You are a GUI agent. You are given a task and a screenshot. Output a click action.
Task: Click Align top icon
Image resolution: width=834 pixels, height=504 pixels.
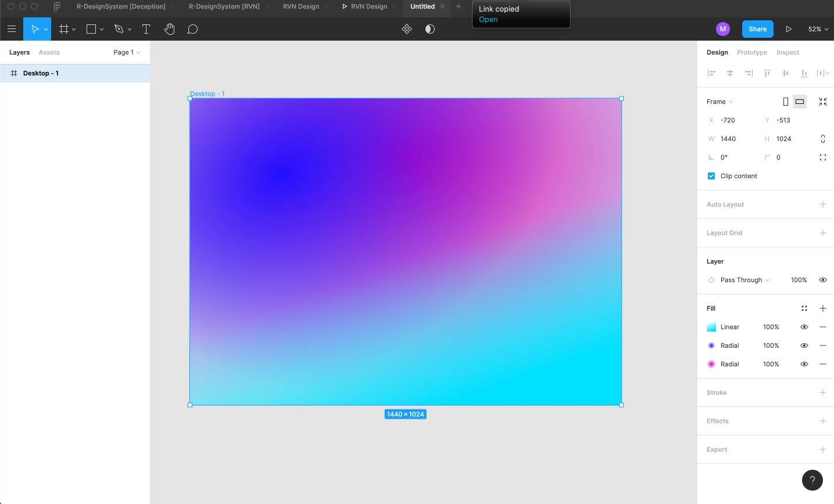tap(767, 73)
